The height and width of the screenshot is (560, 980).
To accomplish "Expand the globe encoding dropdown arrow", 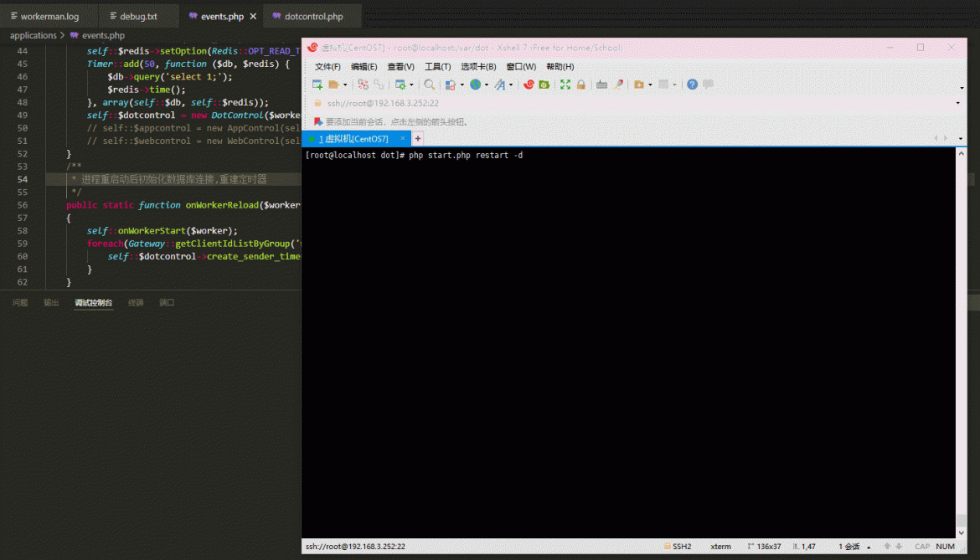I will 487,85.
